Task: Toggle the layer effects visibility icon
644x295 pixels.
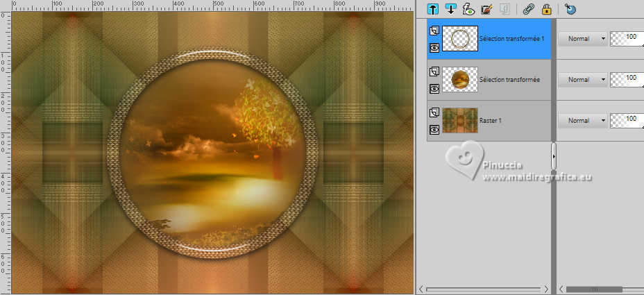Action: 468,9
